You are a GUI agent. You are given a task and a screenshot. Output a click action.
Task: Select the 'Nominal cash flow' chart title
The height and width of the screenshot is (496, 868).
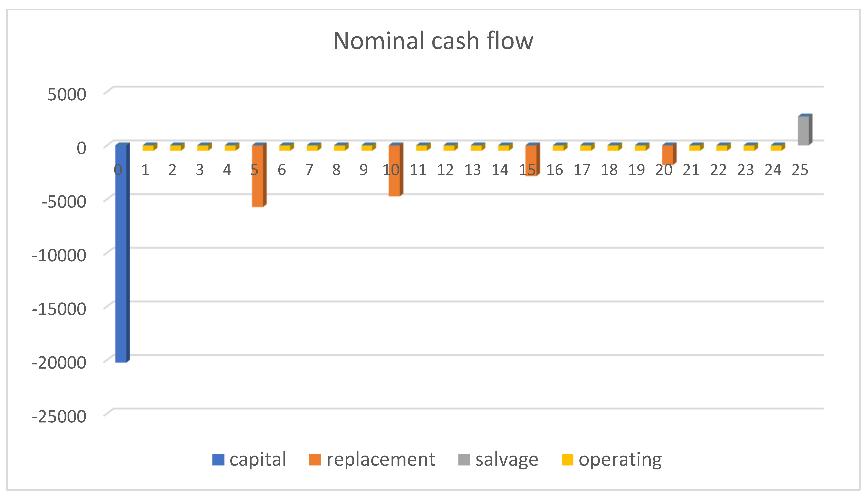(433, 41)
